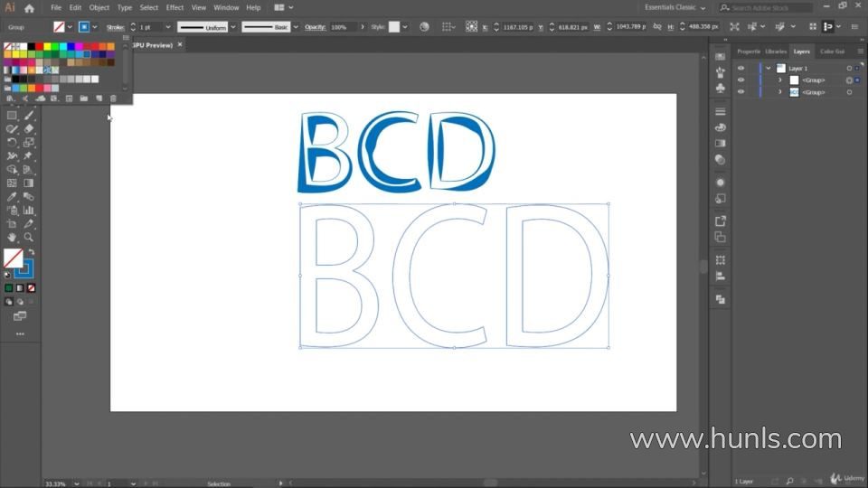
Task: Pick the red swatch in top row
Action: [x=39, y=46]
